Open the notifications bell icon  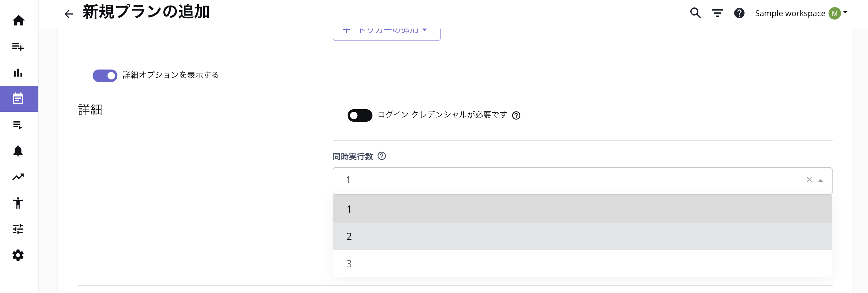pyautogui.click(x=18, y=151)
